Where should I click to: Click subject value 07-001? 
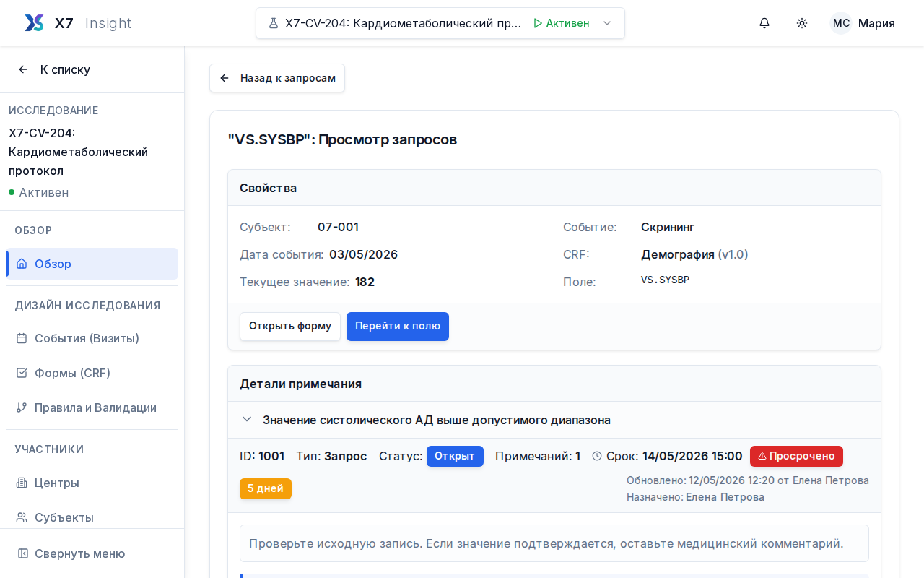coord(338,227)
